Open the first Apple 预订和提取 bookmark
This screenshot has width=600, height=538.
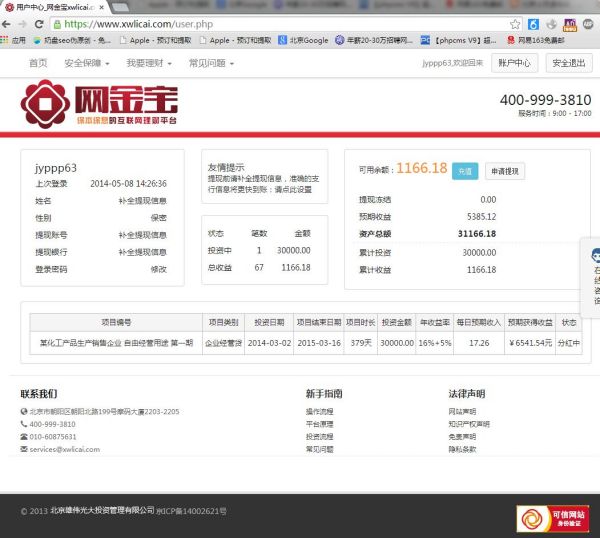click(x=156, y=40)
